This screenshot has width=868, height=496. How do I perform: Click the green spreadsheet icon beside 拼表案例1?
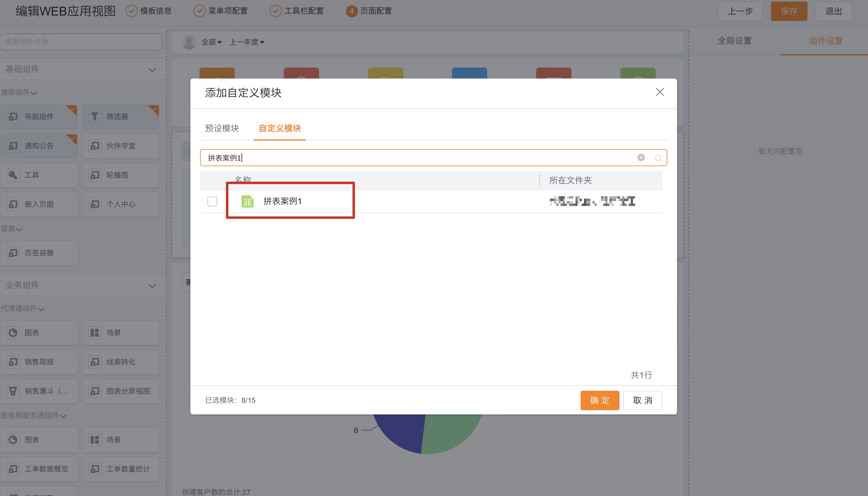[x=248, y=201]
